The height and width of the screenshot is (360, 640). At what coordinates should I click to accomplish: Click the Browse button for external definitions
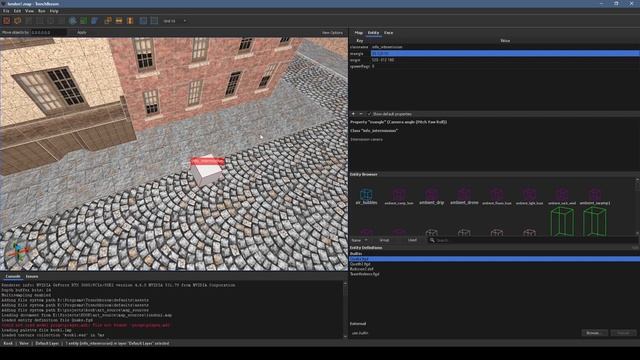(x=594, y=333)
